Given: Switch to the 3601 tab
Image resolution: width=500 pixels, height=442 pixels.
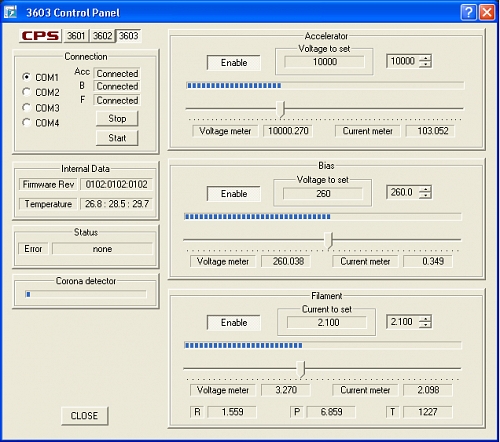Looking at the screenshot, I should click(76, 36).
